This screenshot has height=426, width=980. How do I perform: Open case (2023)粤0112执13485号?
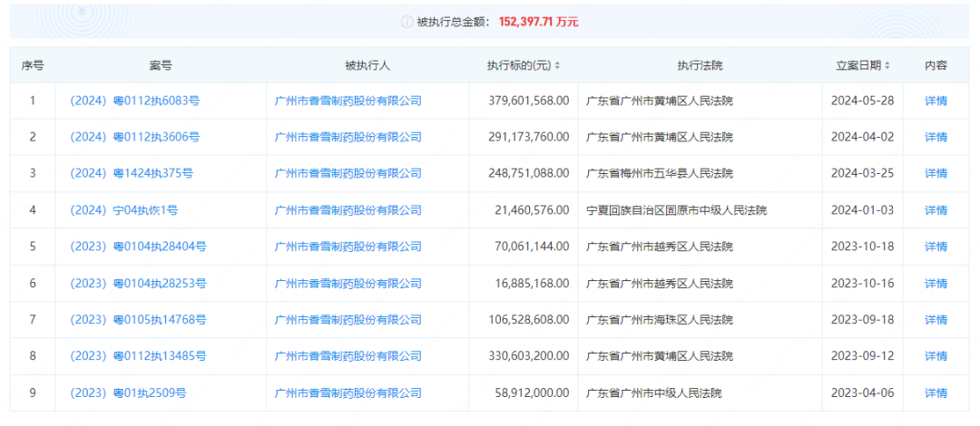138,356
